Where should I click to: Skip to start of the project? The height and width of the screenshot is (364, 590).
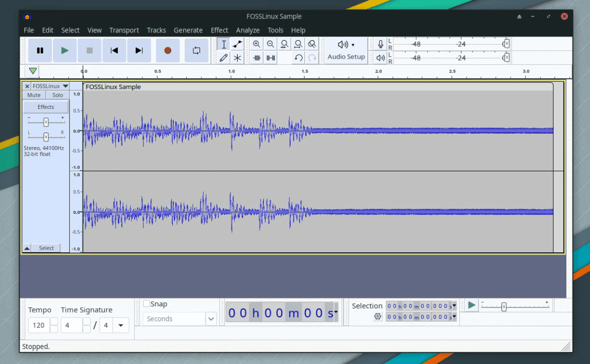(x=114, y=50)
